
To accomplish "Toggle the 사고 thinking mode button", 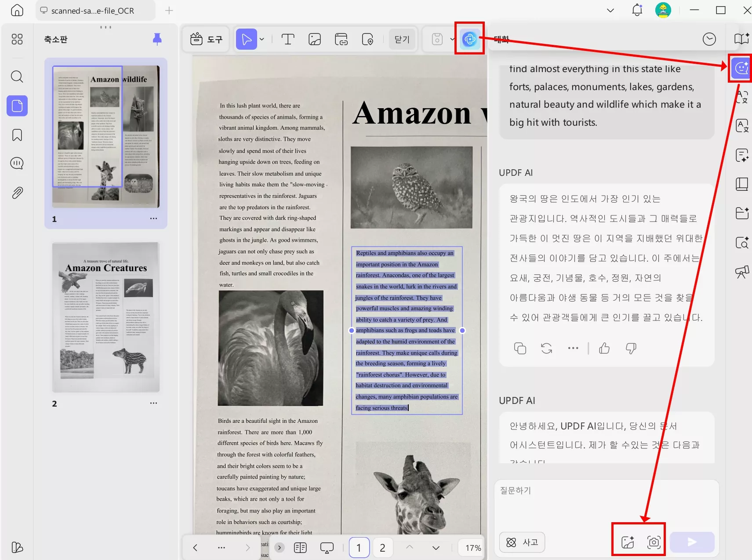I will [x=522, y=542].
